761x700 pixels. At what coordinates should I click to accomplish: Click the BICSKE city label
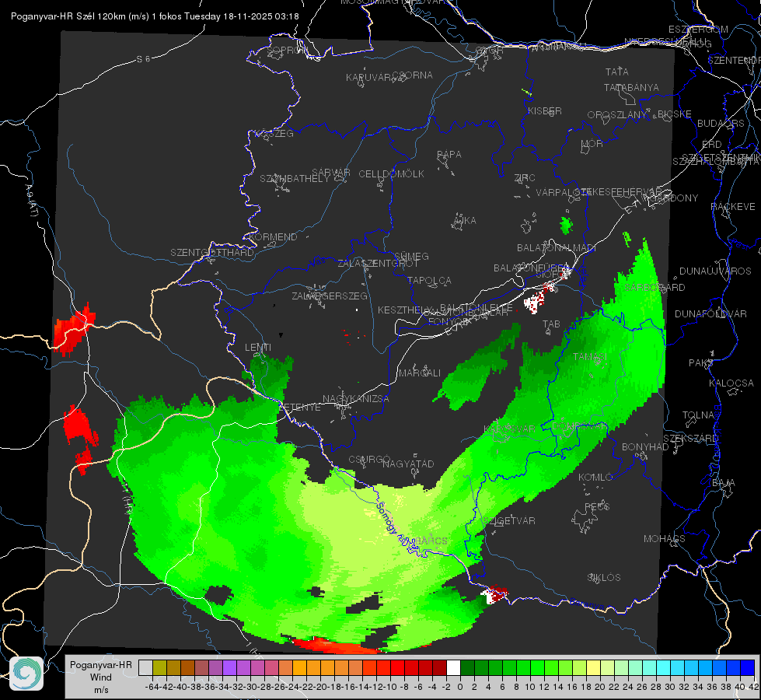tap(675, 114)
